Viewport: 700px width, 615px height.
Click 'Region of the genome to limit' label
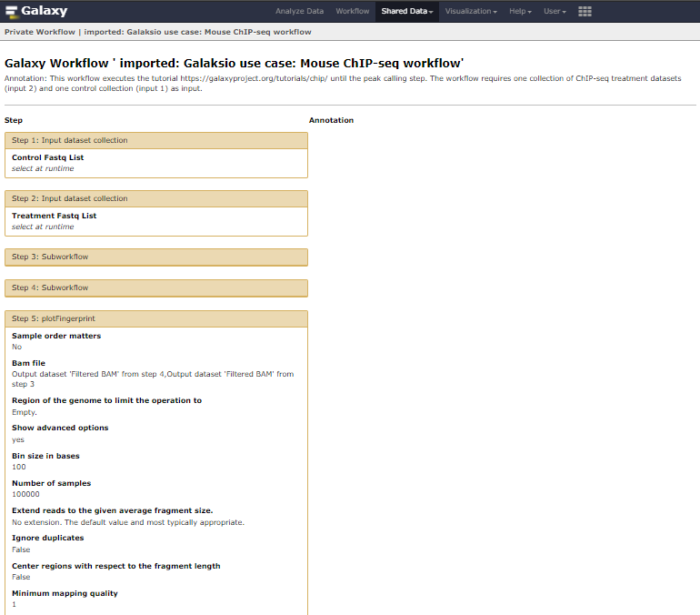pos(106,400)
